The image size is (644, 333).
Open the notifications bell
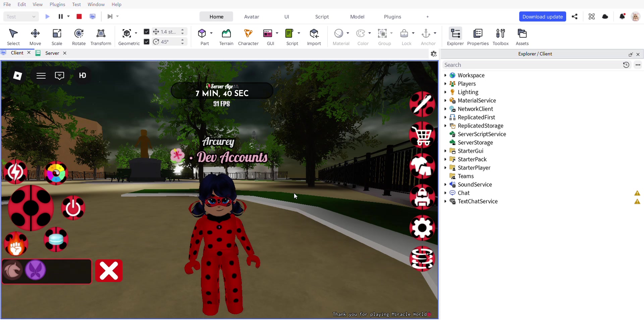pos(622,16)
